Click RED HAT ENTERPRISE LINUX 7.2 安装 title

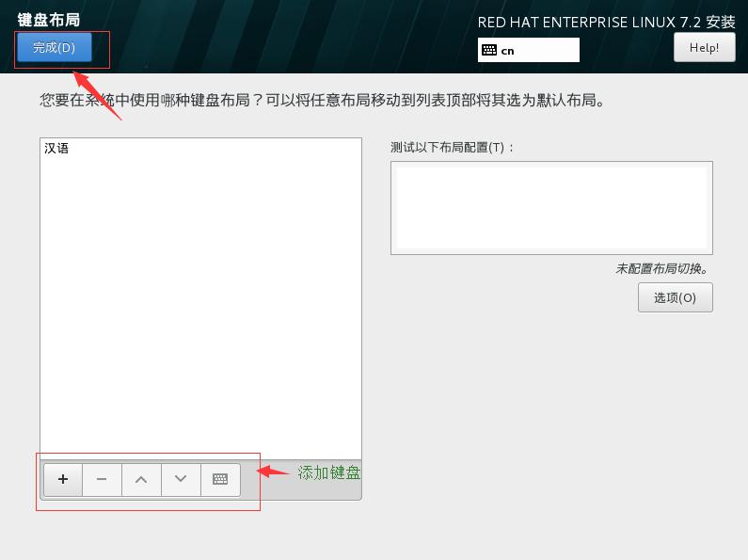click(606, 22)
